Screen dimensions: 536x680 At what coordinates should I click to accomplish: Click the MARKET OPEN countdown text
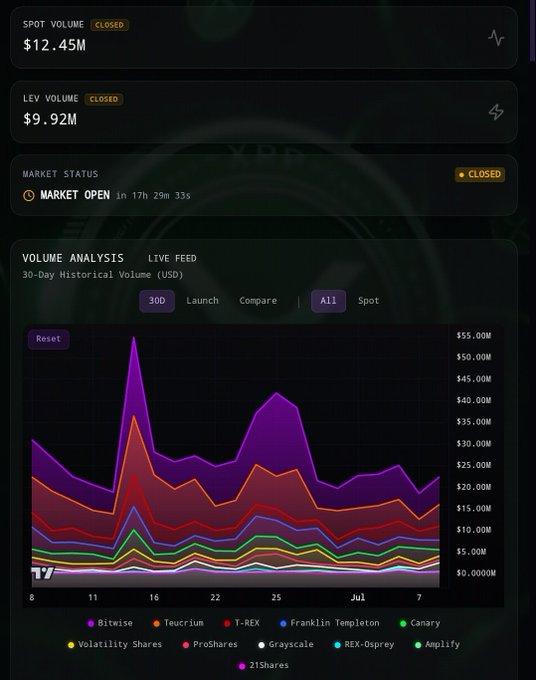tap(115, 196)
